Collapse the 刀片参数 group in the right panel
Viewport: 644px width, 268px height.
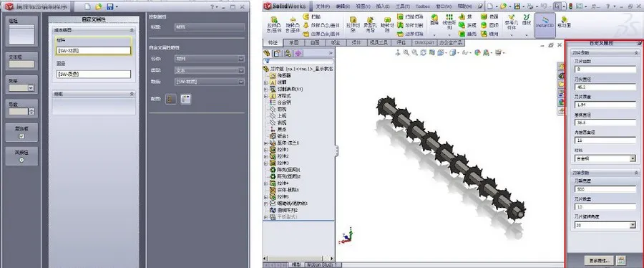[636, 52]
